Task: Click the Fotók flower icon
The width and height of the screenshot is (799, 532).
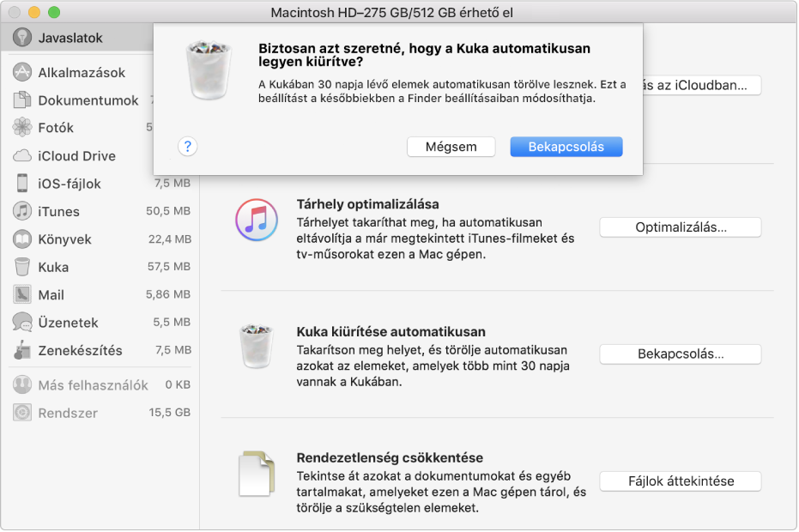Action: pyautogui.click(x=22, y=127)
